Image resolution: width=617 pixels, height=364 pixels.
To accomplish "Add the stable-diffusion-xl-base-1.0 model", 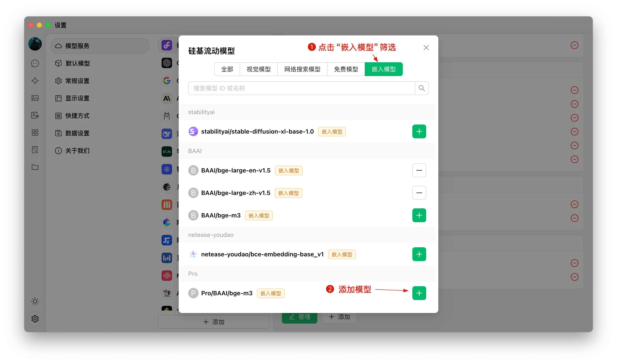I will pos(419,131).
